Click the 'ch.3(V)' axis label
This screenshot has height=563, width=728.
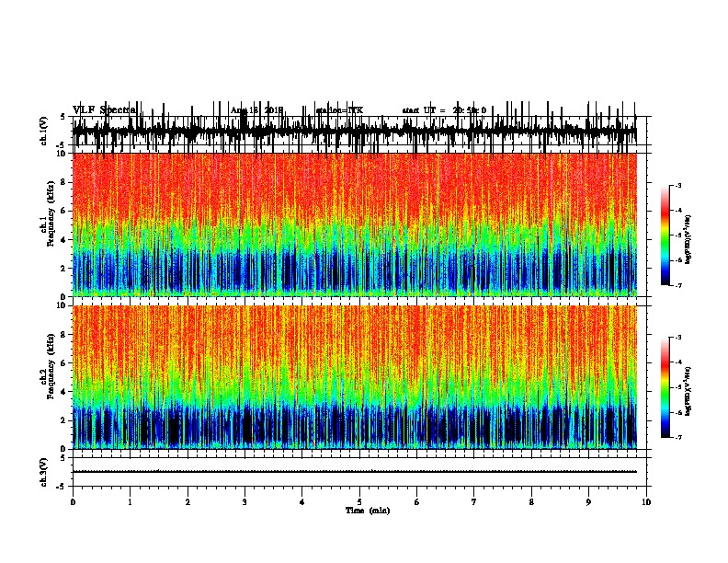coord(44,472)
